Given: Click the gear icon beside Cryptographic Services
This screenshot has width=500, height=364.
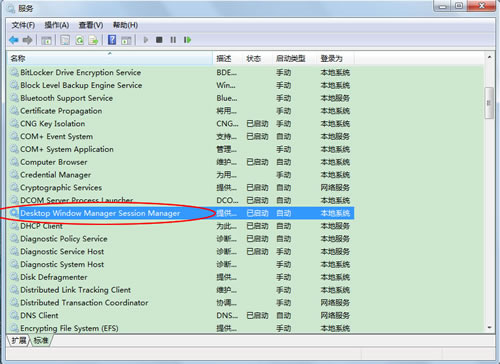Looking at the screenshot, I should point(14,187).
